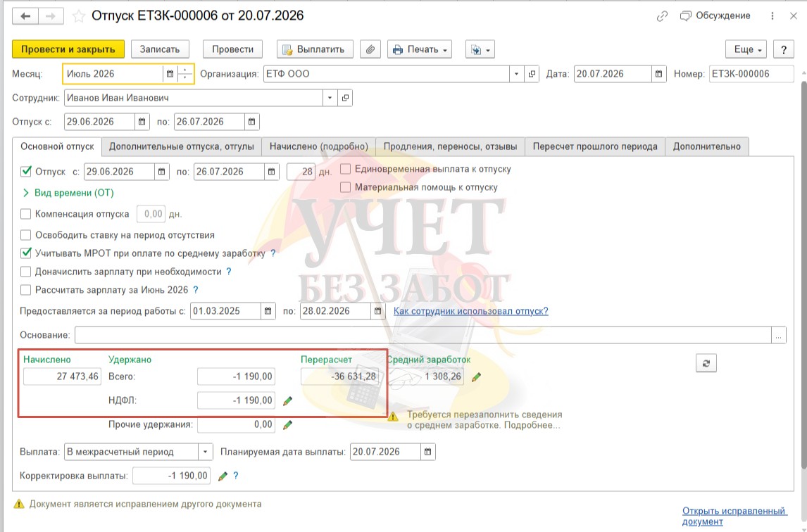Open the Печать dropdown menu
Viewport: 807px width, 532px height.
pos(420,49)
